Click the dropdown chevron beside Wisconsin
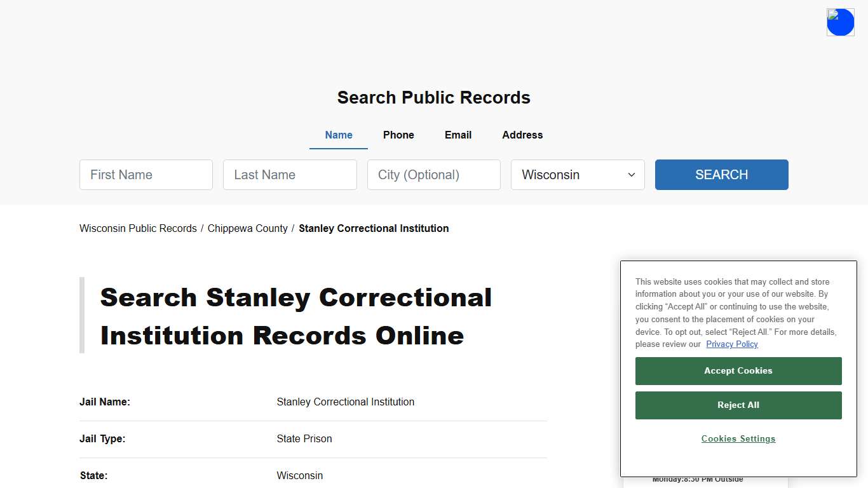The height and width of the screenshot is (488, 868). pos(631,175)
